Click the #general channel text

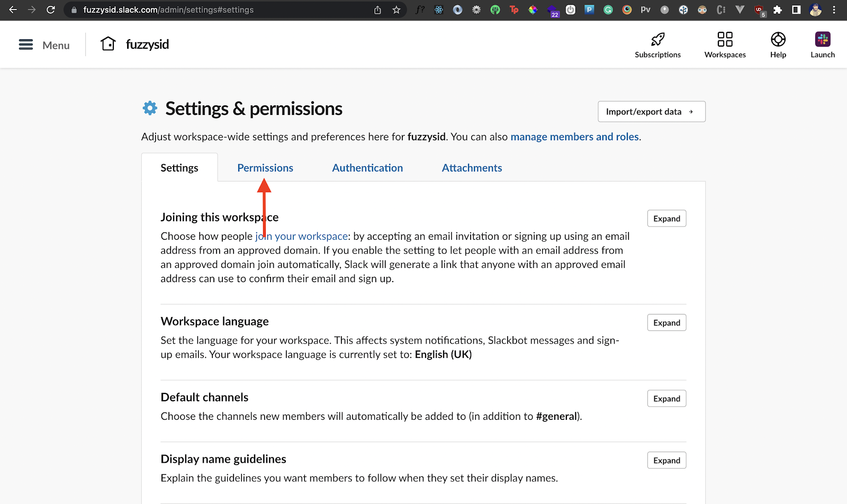pos(556,416)
